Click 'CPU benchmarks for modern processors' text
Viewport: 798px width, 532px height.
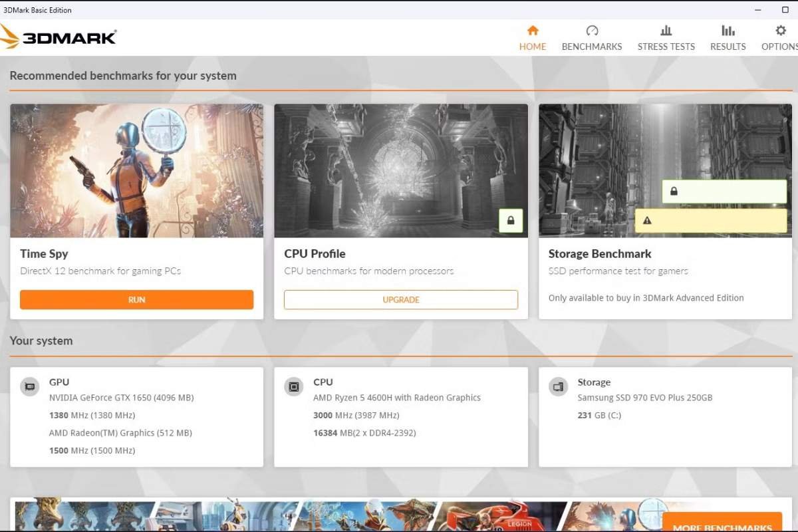(369, 271)
